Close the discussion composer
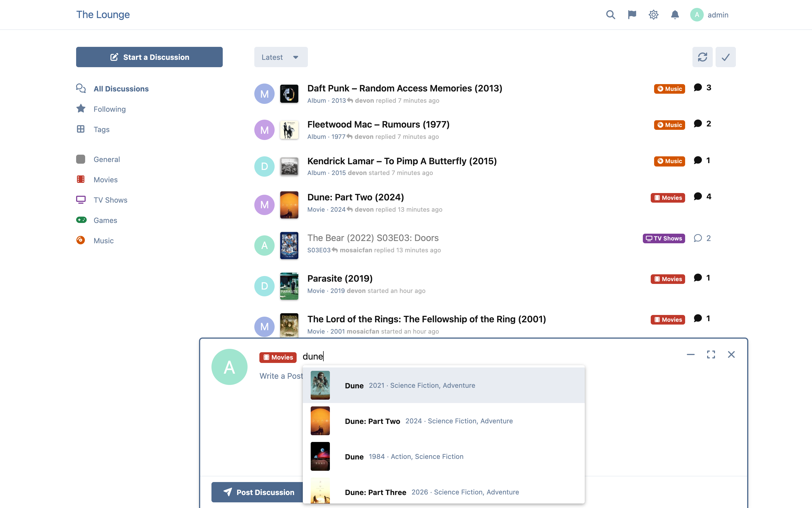Viewport: 812px width, 508px height. (731, 354)
